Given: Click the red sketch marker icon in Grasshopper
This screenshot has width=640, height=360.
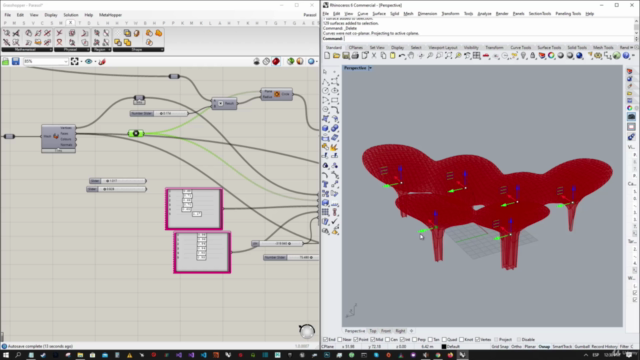Looking at the screenshot, I should pyautogui.click(x=102, y=61).
